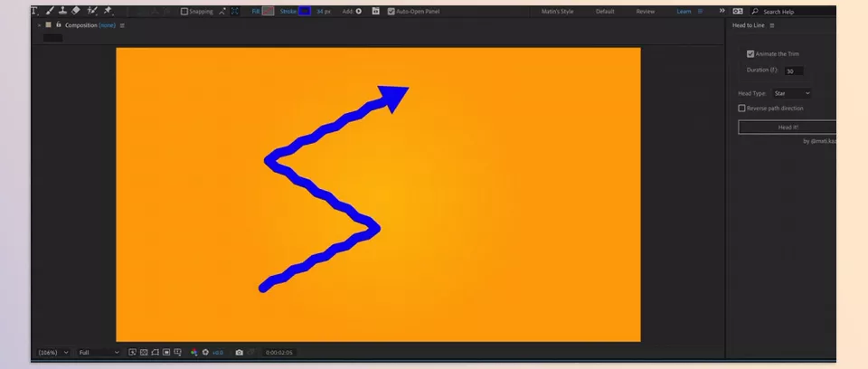Toggle the transparency grid icon

tap(144, 353)
